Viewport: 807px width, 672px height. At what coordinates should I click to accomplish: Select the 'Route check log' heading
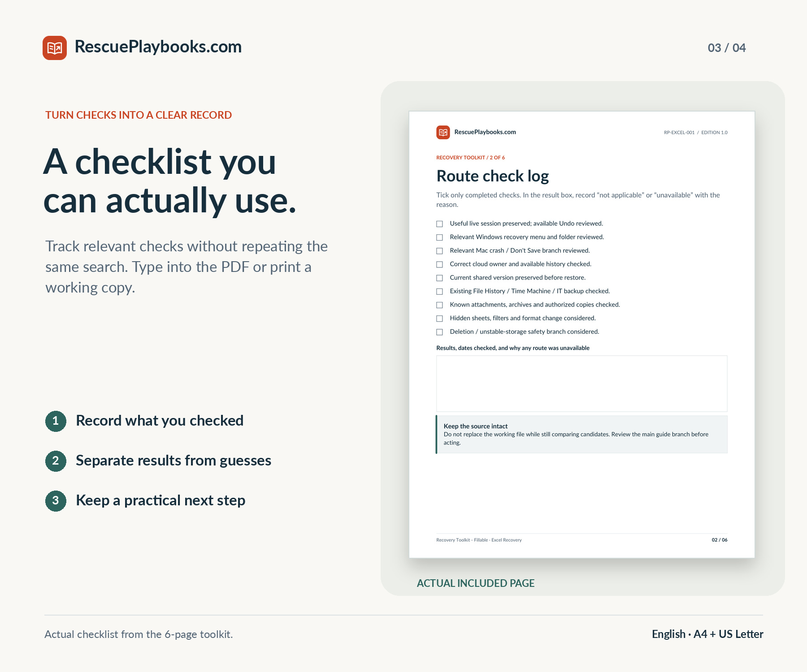[493, 176]
